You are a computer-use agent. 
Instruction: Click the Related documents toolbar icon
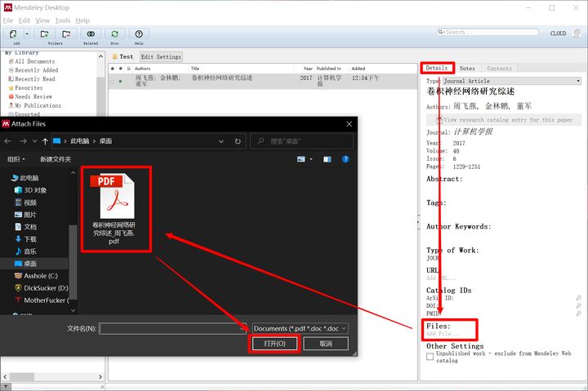[91, 34]
